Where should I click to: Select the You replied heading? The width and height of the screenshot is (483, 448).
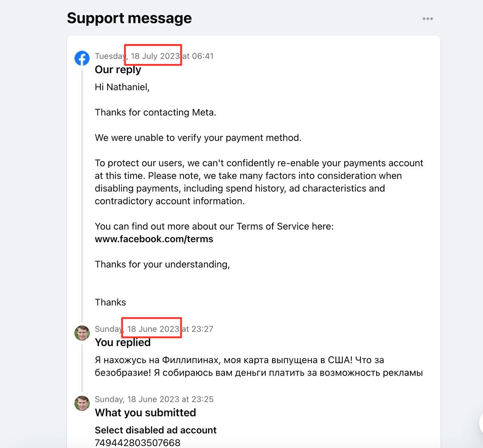click(123, 342)
